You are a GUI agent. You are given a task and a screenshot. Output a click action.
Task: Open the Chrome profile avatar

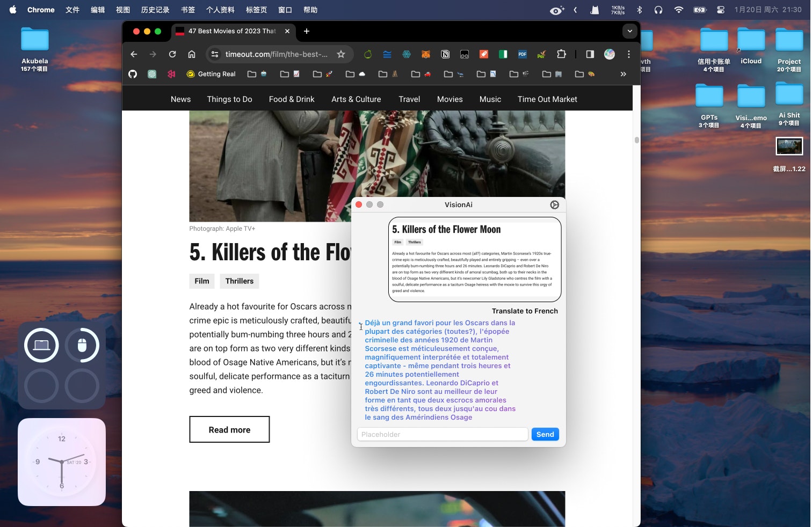(610, 54)
